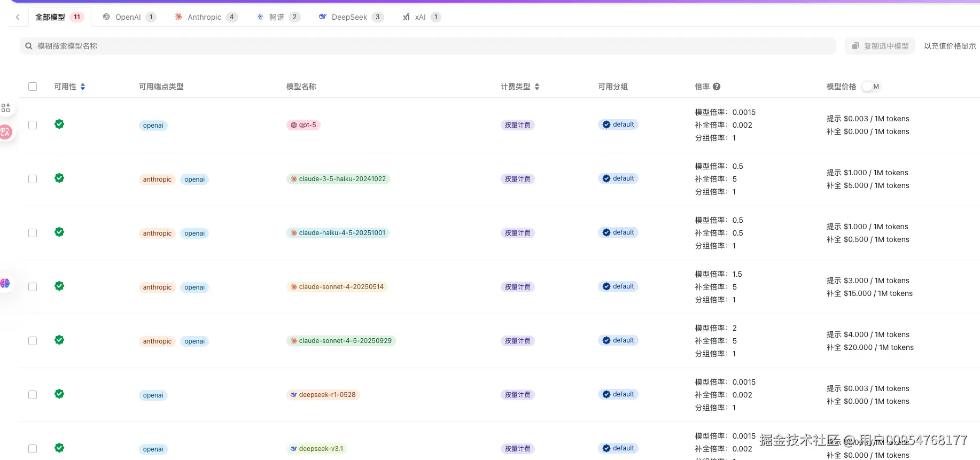The height and width of the screenshot is (460, 980).
Task: Check the claude-sonnet-4-5-20250929 row checkbox
Action: point(33,341)
